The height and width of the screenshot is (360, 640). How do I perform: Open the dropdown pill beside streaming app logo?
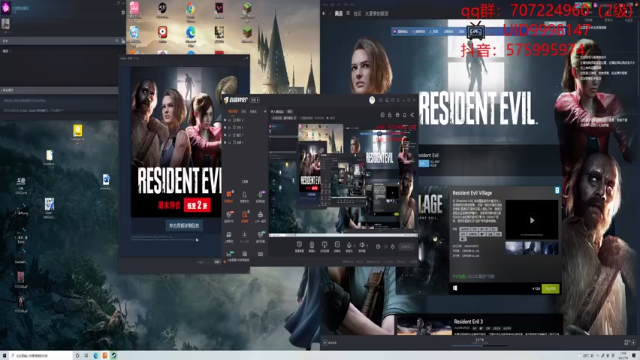(255, 100)
